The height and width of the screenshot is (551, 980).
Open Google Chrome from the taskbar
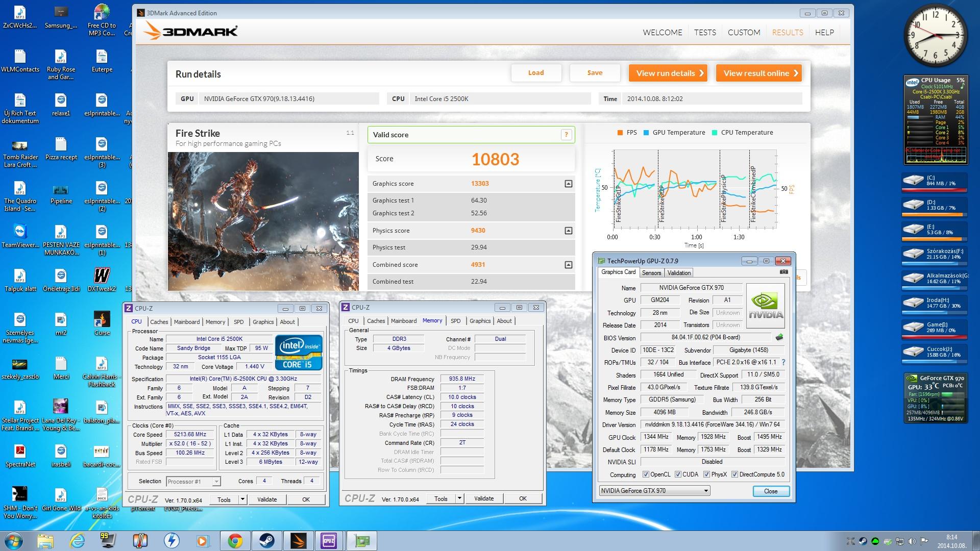235,541
